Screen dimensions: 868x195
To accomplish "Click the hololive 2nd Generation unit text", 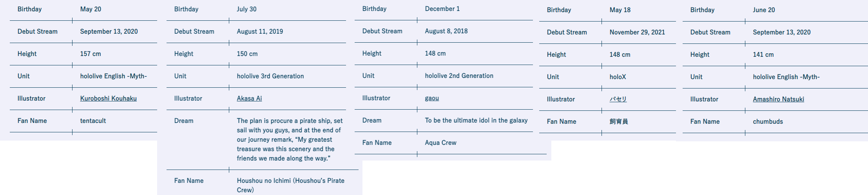I will (459, 76).
